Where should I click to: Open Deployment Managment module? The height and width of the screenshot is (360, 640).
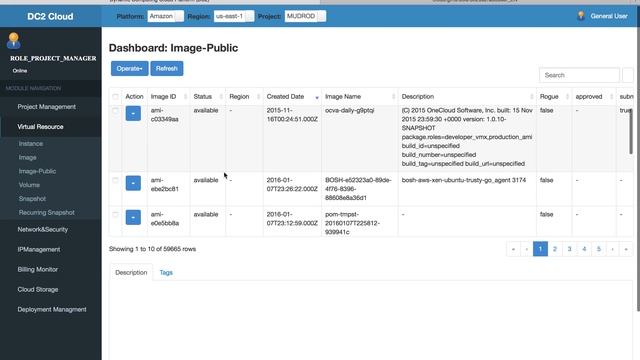point(51,309)
